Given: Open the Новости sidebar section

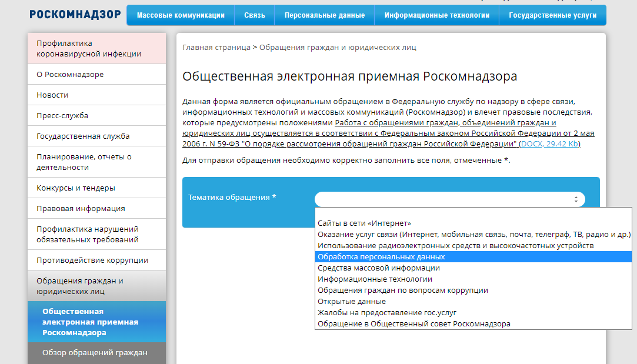Looking at the screenshot, I should tap(52, 95).
